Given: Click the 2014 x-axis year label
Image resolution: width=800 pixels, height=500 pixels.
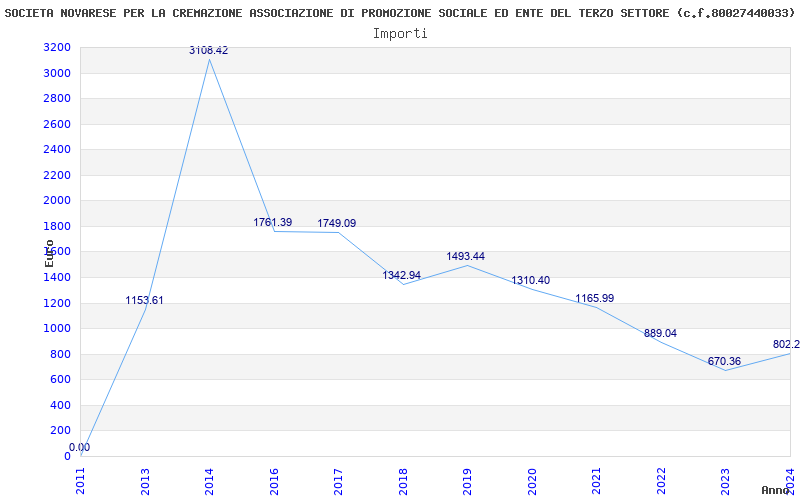Looking at the screenshot, I should (209, 481).
